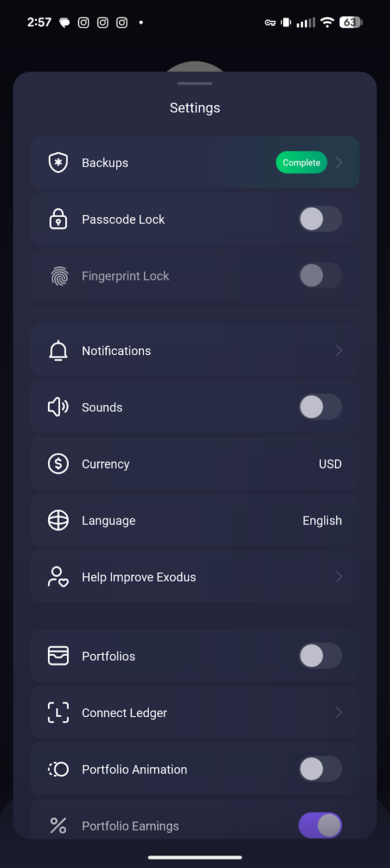Tap the Sounds speaker icon
The height and width of the screenshot is (868, 390).
(58, 407)
